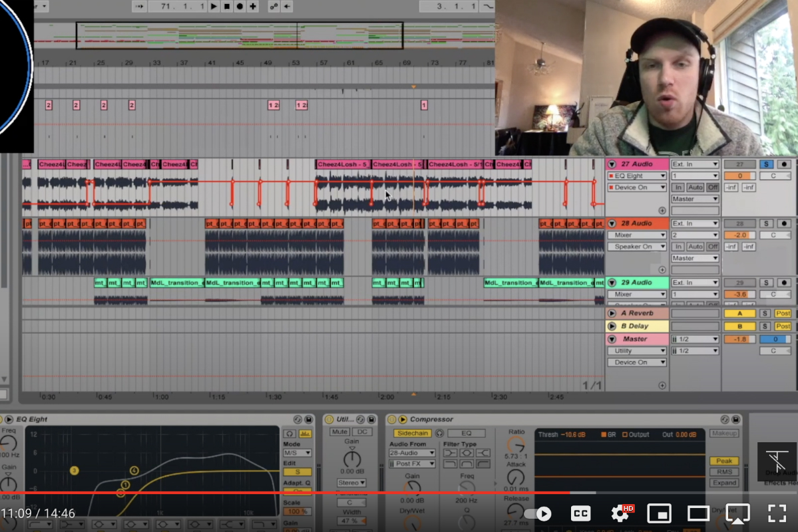Click the Follow playback arrow button
The width and height of the screenshot is (798, 532).
[139, 7]
